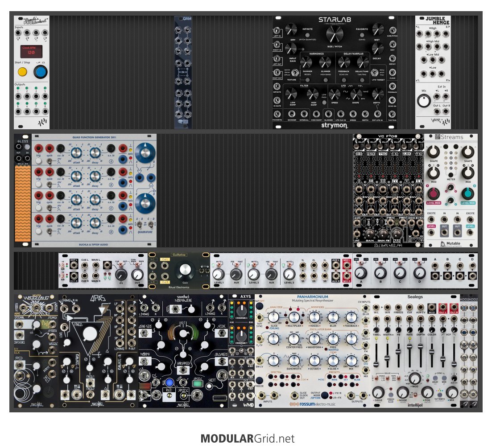Click the gray button on the Gliss module
Viewport: 496px width, 448px height.
[x=27, y=147]
